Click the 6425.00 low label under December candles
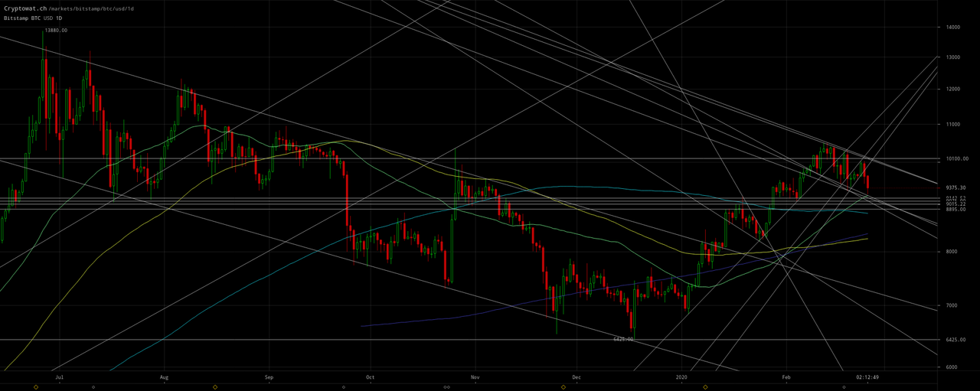This screenshot has height=391, width=980. pyautogui.click(x=623, y=338)
